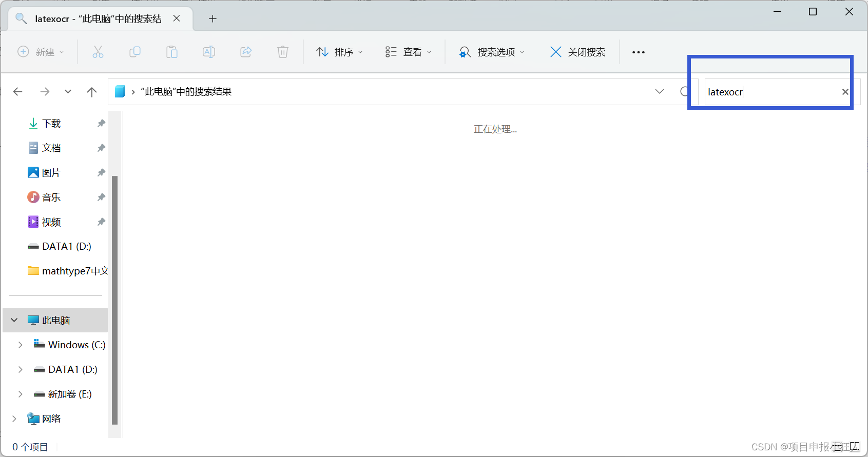Expand the 新加卷 (E:) tree node
868x457 pixels.
[x=21, y=394]
